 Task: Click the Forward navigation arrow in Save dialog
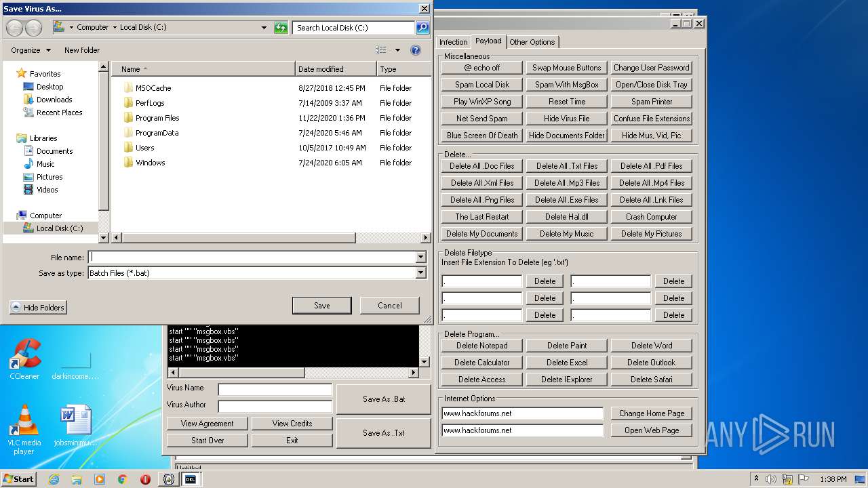33,28
